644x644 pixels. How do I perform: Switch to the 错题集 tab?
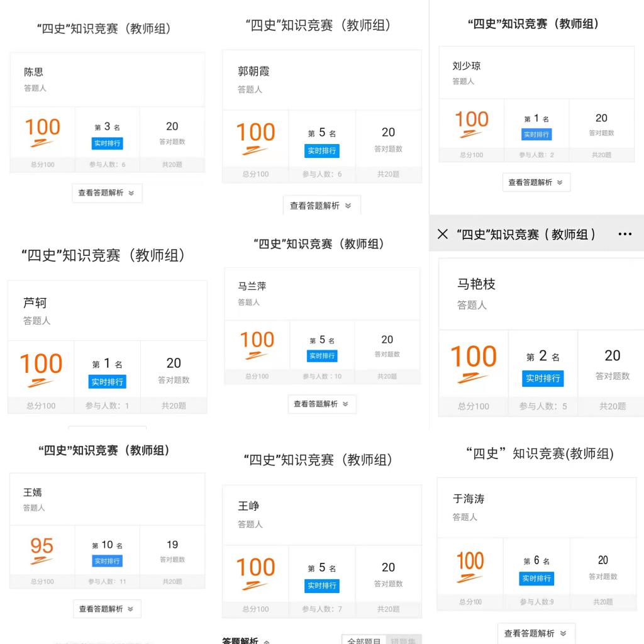tap(403, 640)
